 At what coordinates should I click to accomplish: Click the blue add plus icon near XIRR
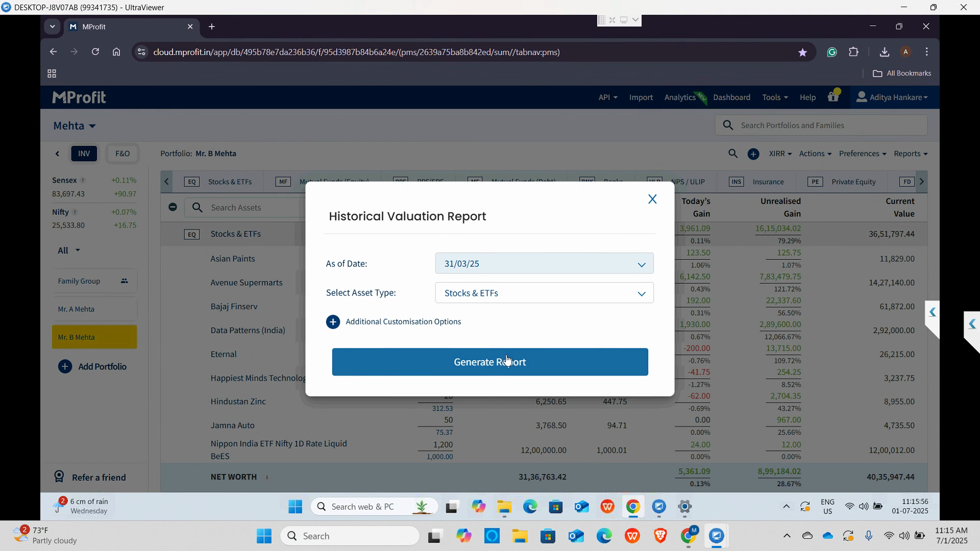(x=753, y=154)
